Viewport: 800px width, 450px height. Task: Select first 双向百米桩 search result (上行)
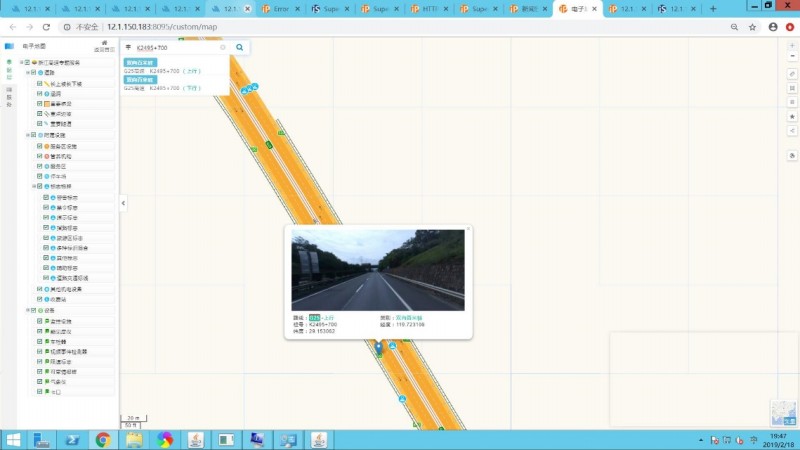[x=140, y=62]
